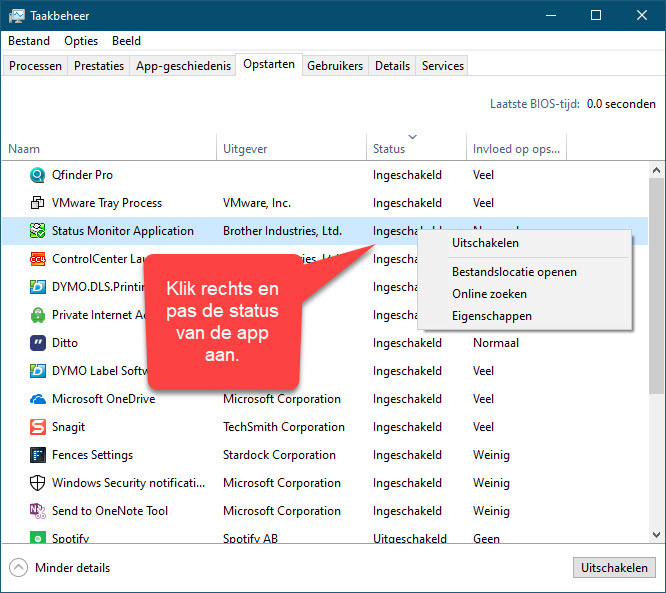Select the Microsoft OneDrive name
Viewport: 666px width, 593px height.
pyautogui.click(x=103, y=399)
